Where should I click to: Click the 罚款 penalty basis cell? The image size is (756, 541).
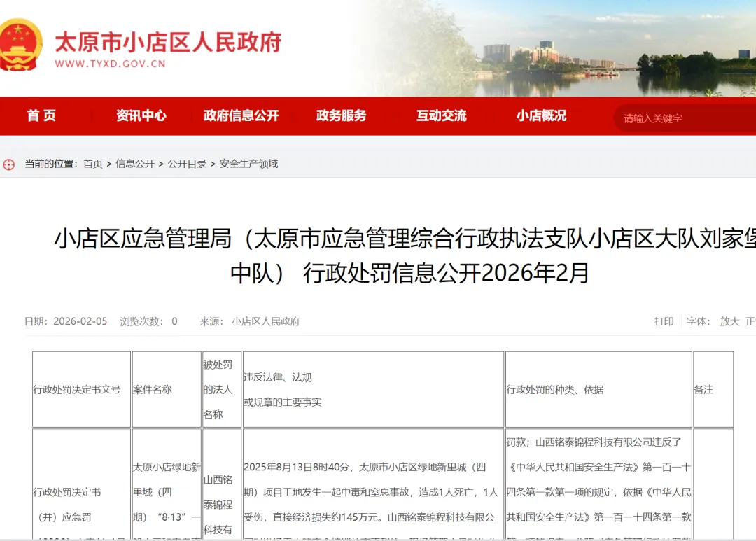point(598,484)
